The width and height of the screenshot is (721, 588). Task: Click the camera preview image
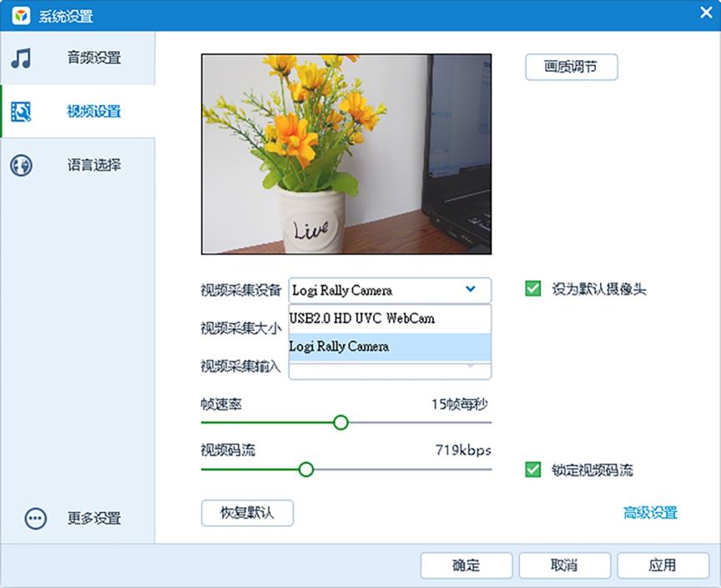tap(345, 153)
